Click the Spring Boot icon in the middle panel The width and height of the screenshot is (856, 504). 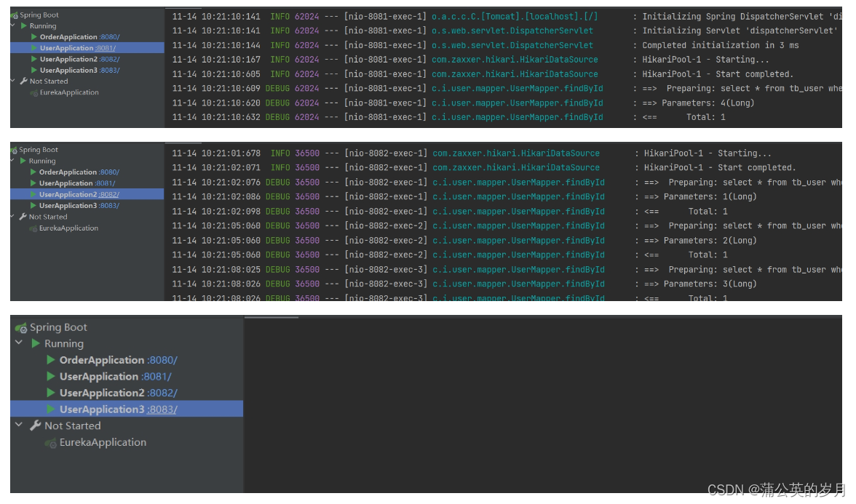point(14,150)
